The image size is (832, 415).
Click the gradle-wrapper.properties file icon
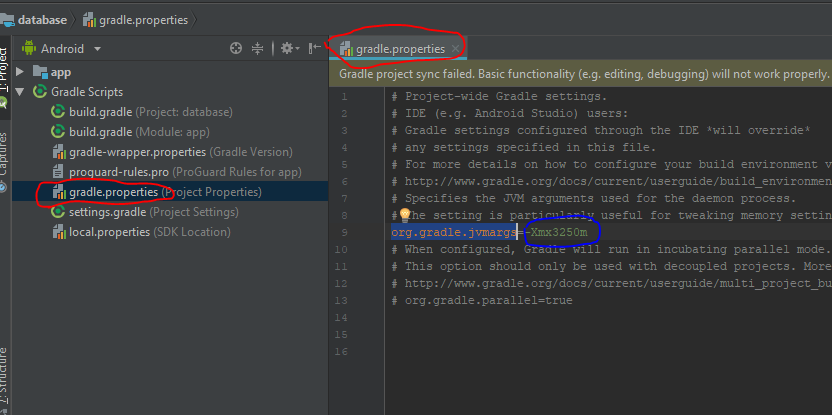point(58,152)
